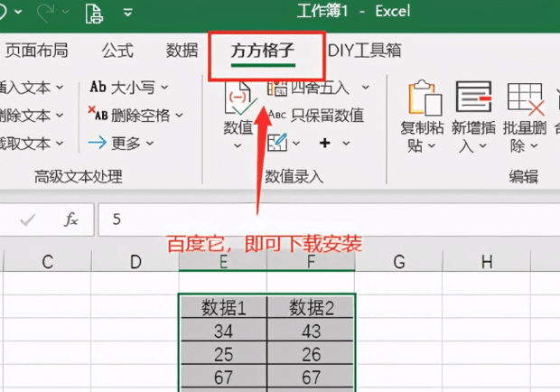Open the 数据 ribbon tab
Screen dimensions: 560x392
click(182, 51)
